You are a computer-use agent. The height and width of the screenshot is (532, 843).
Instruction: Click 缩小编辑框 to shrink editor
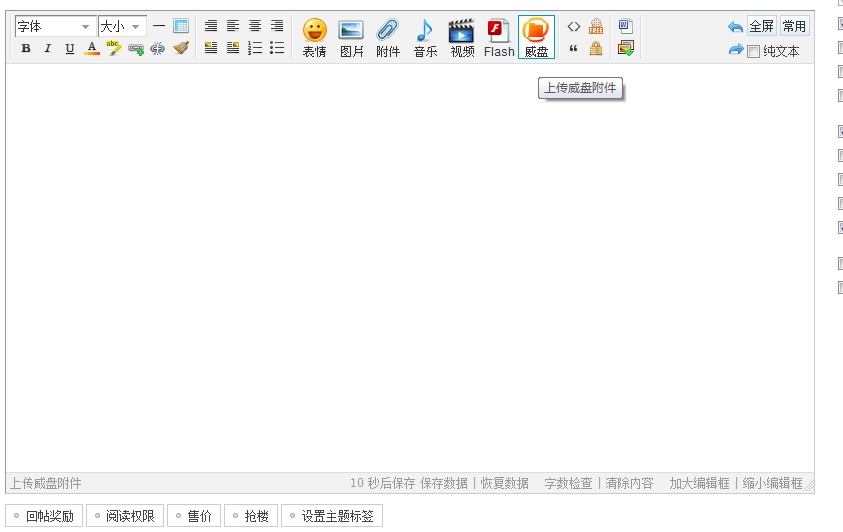click(x=772, y=483)
